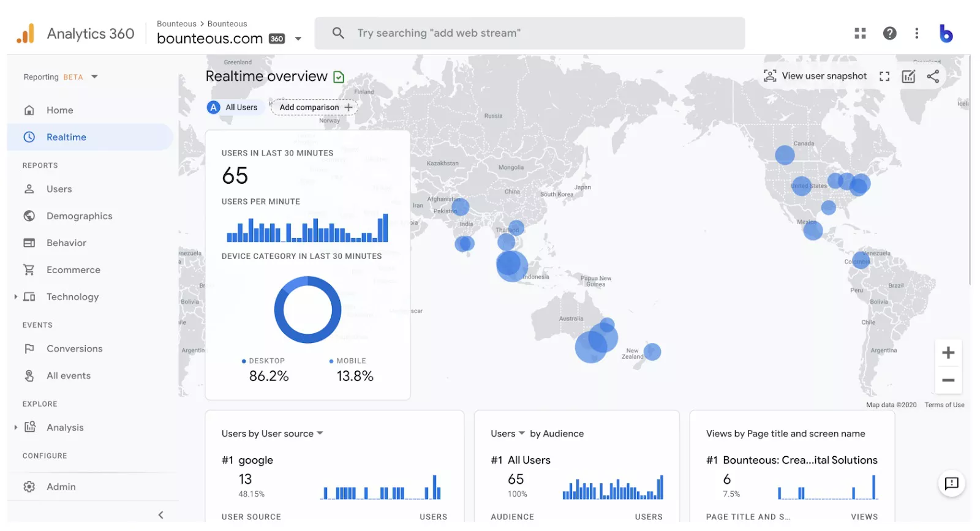Zoom out on the map

coord(948,380)
